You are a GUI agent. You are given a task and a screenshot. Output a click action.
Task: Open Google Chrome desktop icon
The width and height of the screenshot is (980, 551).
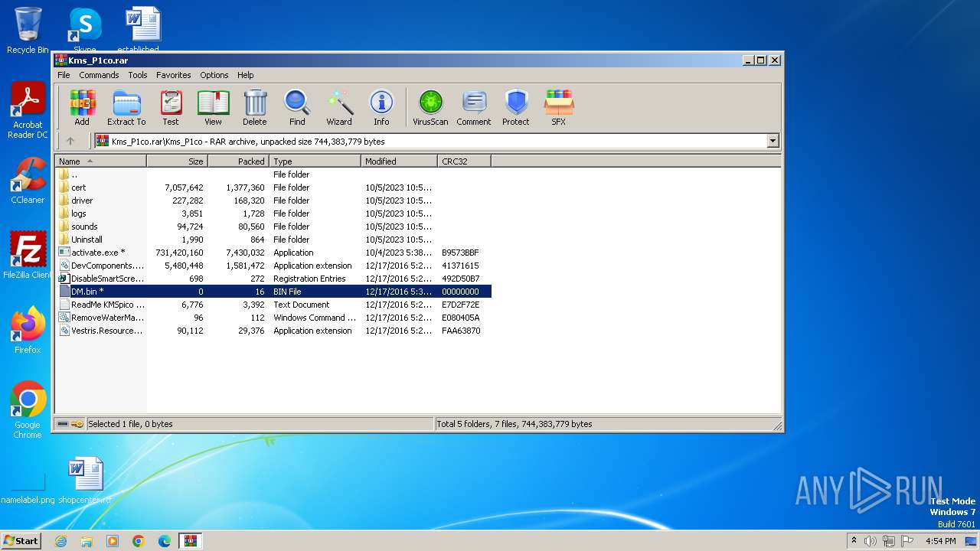[x=28, y=410]
